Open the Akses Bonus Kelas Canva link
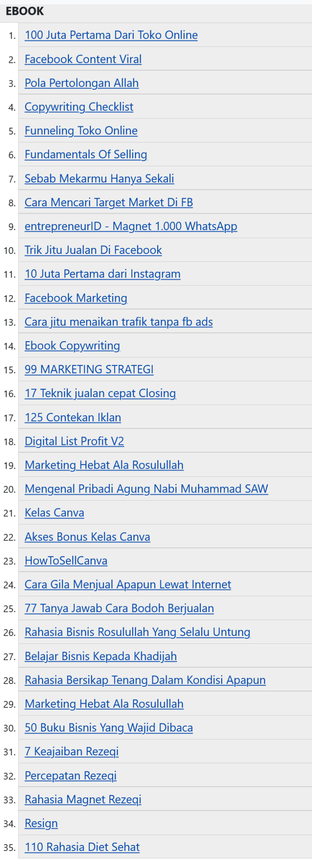The height and width of the screenshot is (868, 312). 87,537
